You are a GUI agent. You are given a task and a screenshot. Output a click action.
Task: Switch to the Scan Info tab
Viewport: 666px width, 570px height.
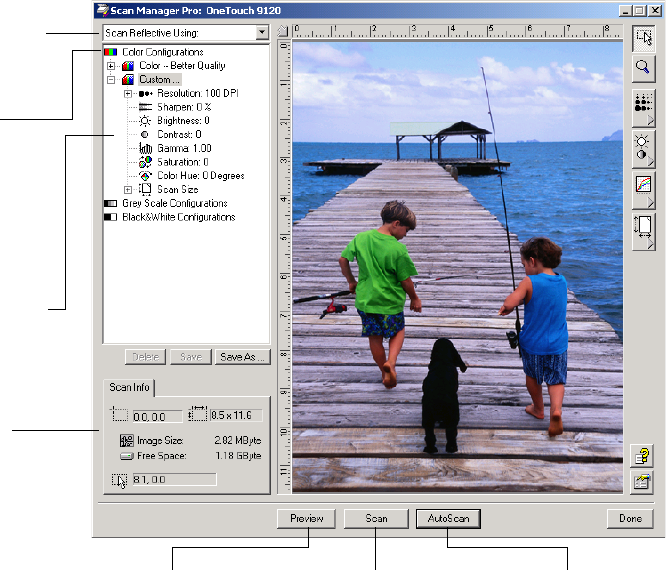pos(128,387)
